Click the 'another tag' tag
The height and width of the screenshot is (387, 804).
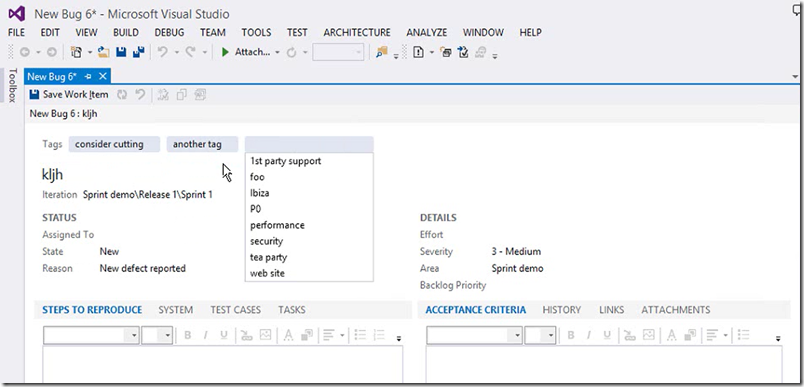[202, 144]
